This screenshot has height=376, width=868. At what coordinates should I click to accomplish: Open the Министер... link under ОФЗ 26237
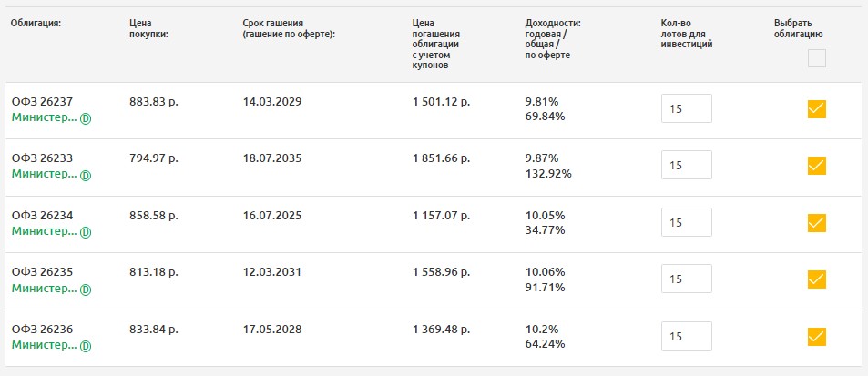click(x=44, y=117)
